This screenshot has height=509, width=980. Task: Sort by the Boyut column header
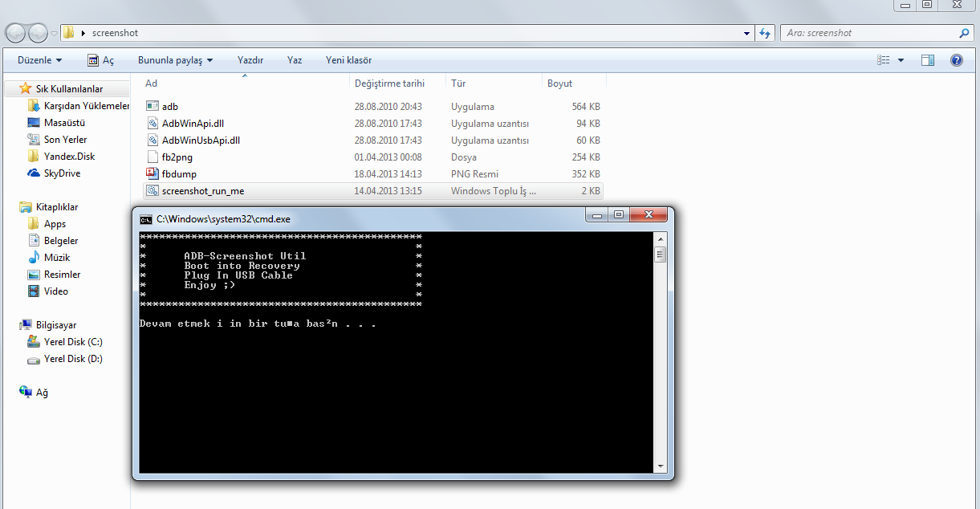pos(560,83)
